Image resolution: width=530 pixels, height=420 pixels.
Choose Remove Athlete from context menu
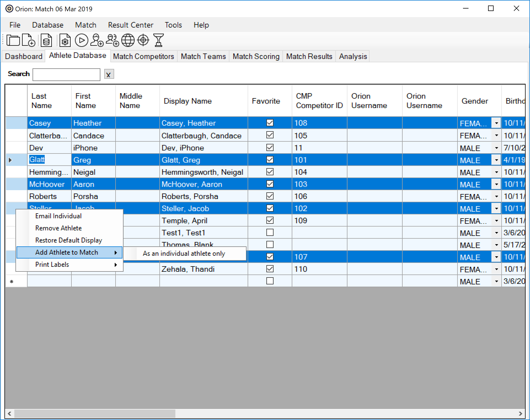tap(58, 228)
